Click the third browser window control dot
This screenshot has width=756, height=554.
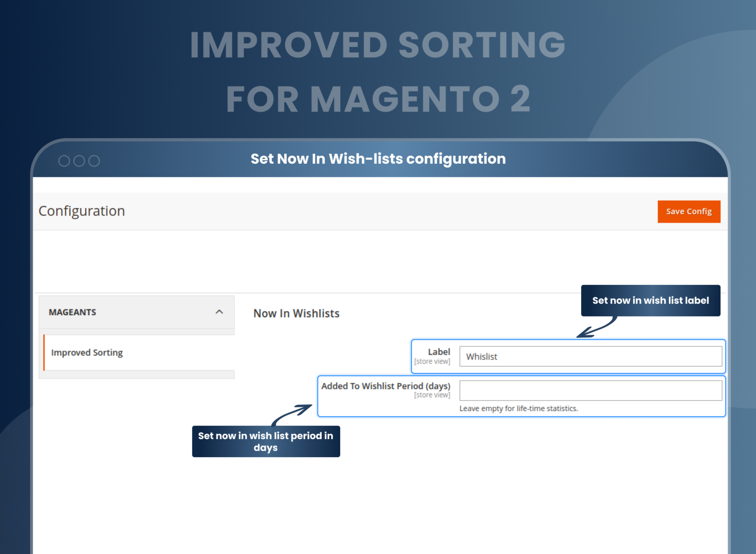tap(94, 161)
